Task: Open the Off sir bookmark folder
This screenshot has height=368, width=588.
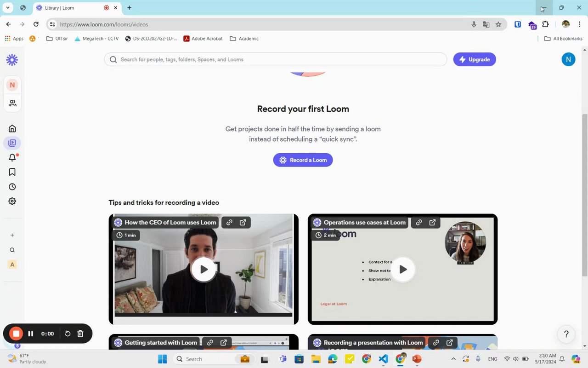Action: 57,39
